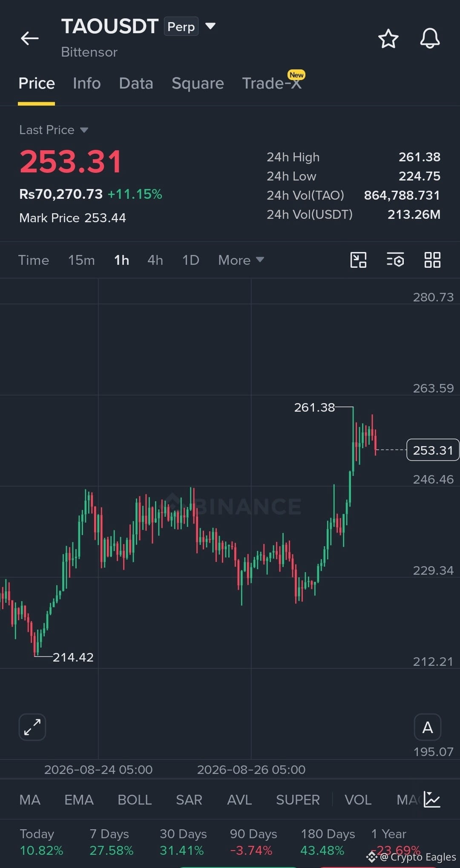Select the 15m timeframe
The image size is (460, 868).
(x=81, y=260)
